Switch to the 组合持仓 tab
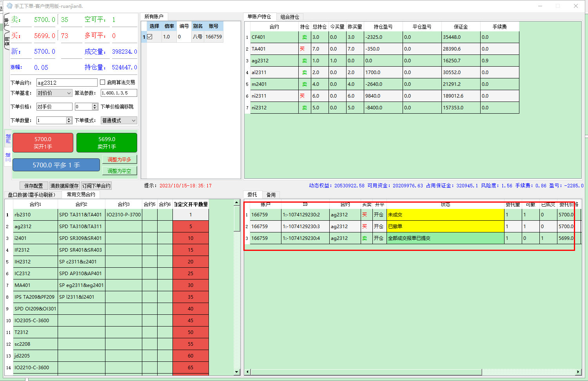588x381 pixels. (x=290, y=17)
